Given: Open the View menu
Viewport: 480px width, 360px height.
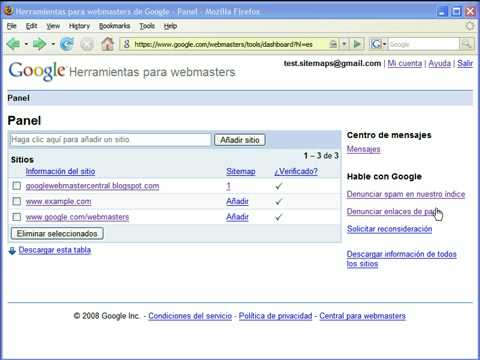Looking at the screenshot, I should point(53,26).
